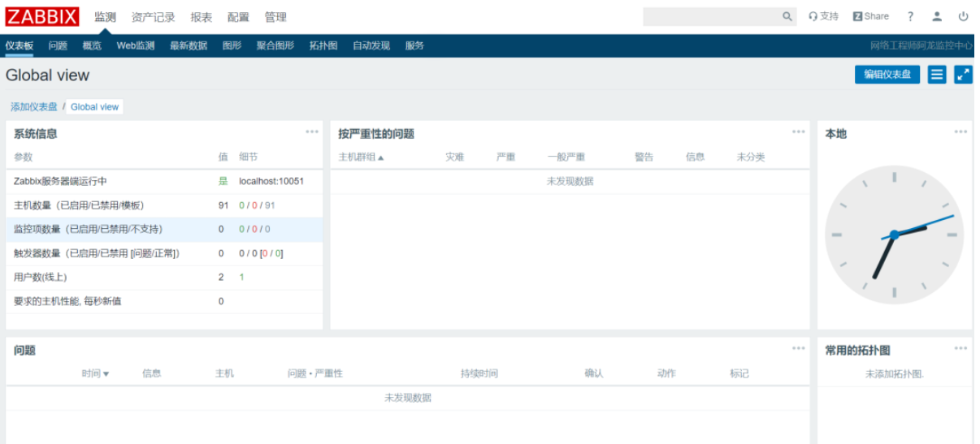Open the 按严重性的问题 widget options menu
Image resolution: width=980 pixels, height=444 pixels.
799,131
